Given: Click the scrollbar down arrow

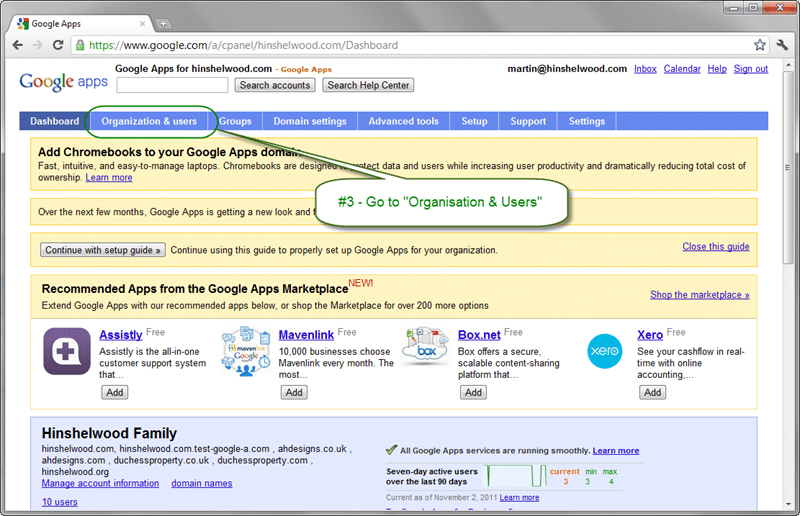Looking at the screenshot, I should pos(788,504).
